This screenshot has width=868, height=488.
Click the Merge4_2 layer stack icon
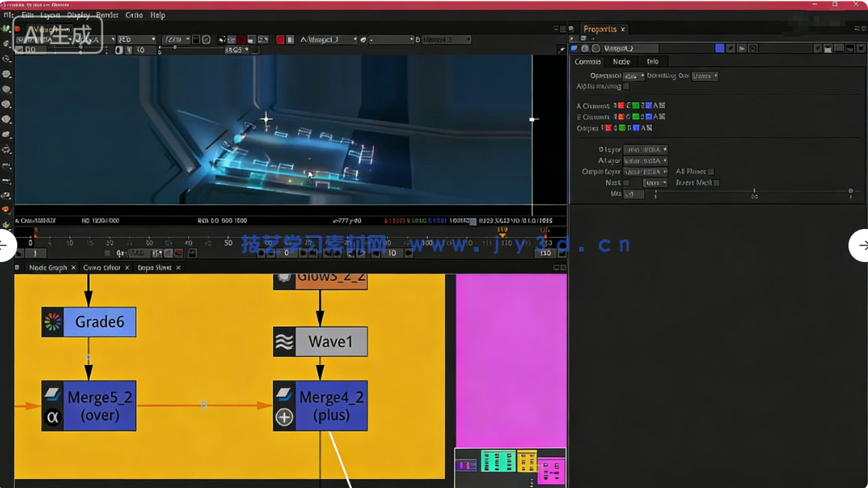[x=284, y=393]
